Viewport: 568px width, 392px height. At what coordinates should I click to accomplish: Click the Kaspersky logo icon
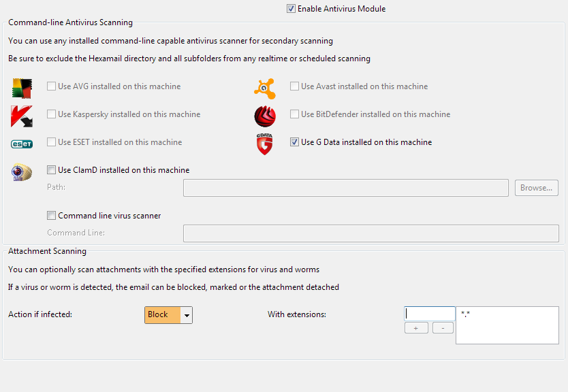pos(21,116)
